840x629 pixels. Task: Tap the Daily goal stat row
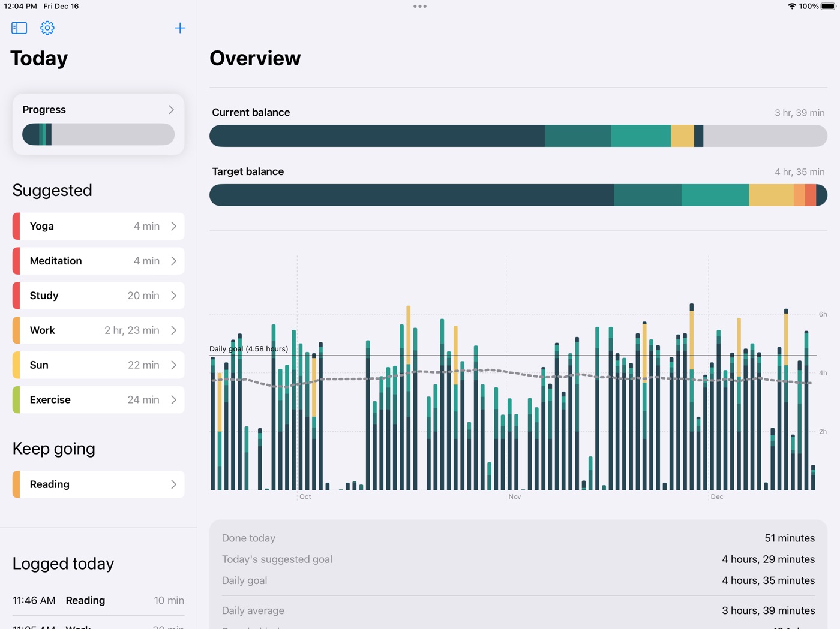pos(518,580)
